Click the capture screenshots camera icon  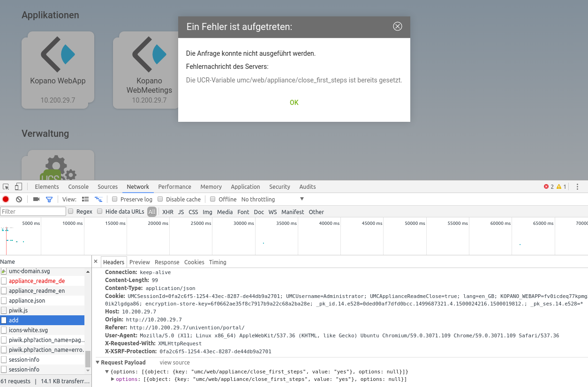pos(36,199)
